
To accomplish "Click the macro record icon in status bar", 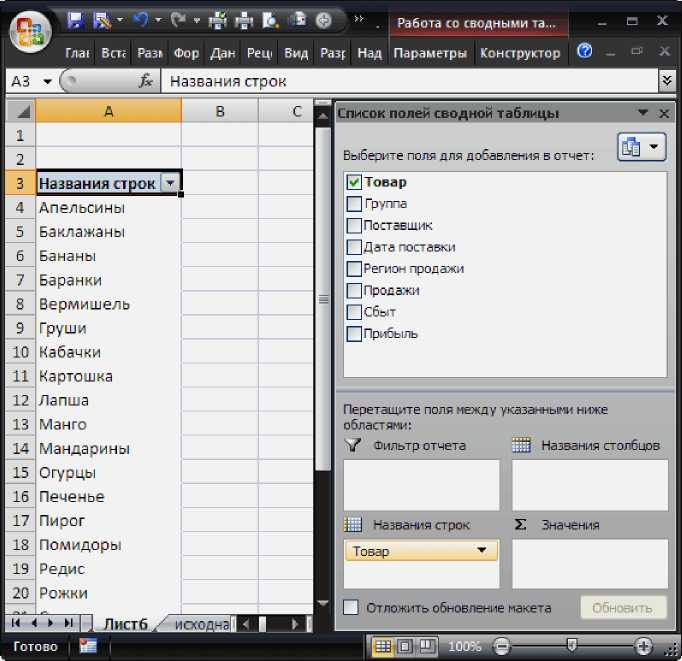I will click(88, 647).
